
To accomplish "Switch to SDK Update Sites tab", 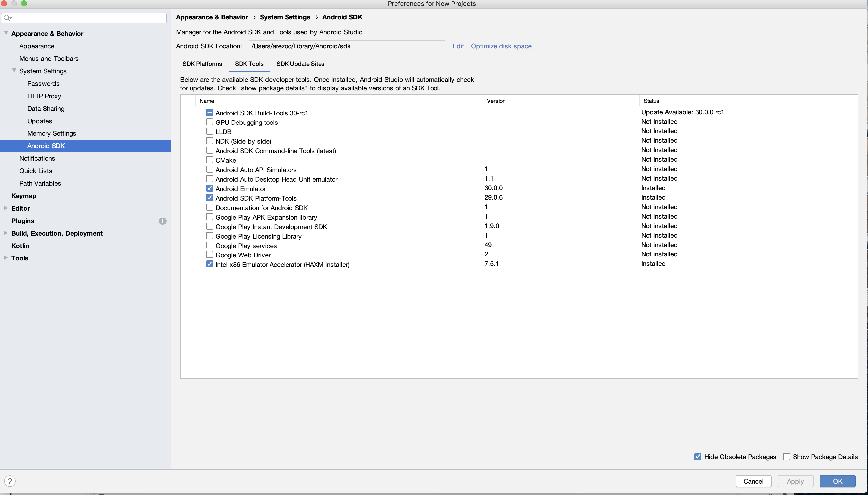I will click(300, 64).
